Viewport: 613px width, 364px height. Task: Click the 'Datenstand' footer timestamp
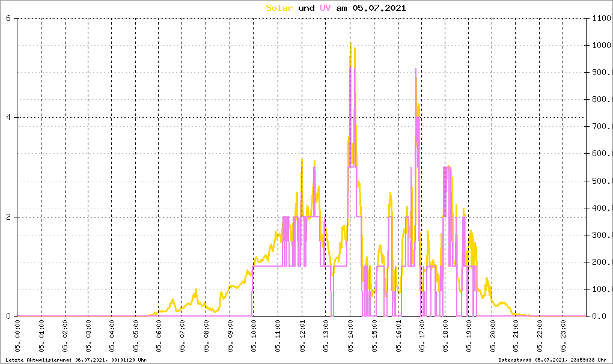coord(552,360)
